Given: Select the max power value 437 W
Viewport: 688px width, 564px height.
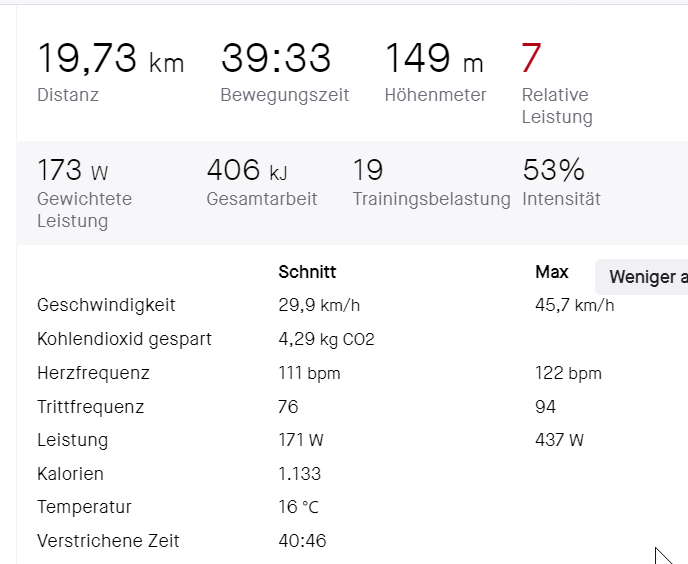Looking at the screenshot, I should coord(559,440).
